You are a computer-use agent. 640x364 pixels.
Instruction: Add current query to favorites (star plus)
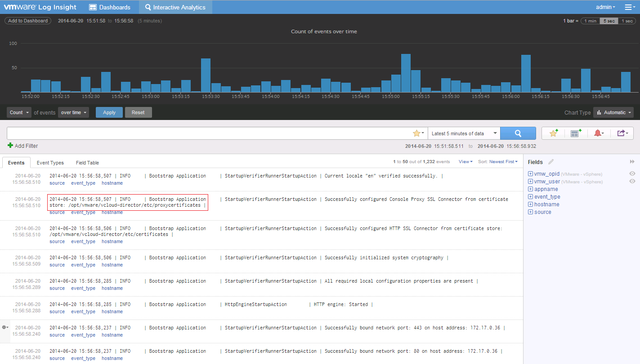click(x=554, y=133)
